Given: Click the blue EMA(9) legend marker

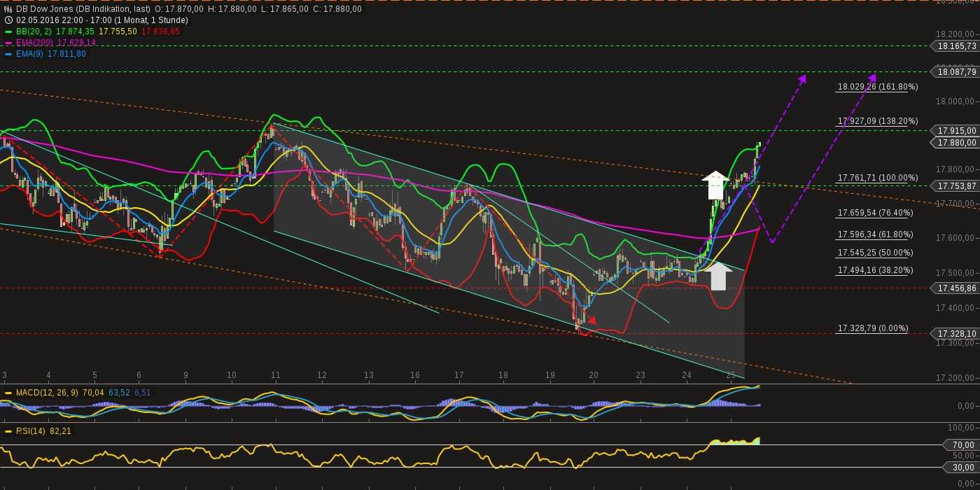Looking at the screenshot, I should 8,54.
